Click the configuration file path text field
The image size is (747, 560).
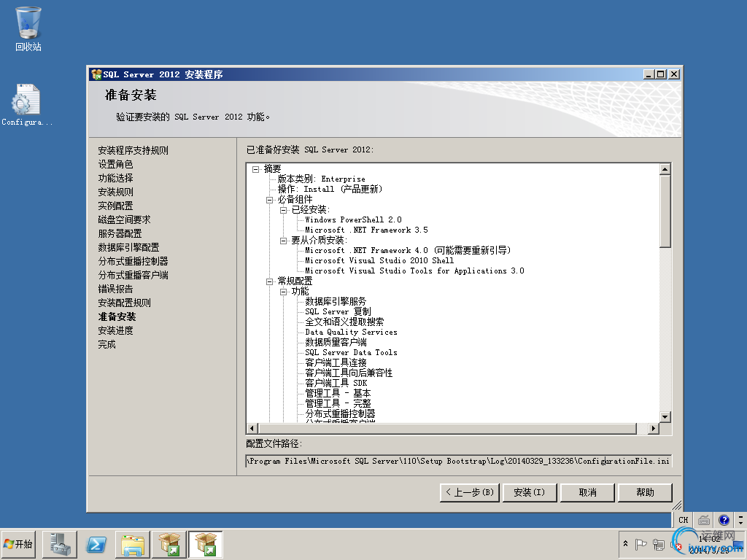coord(458,460)
